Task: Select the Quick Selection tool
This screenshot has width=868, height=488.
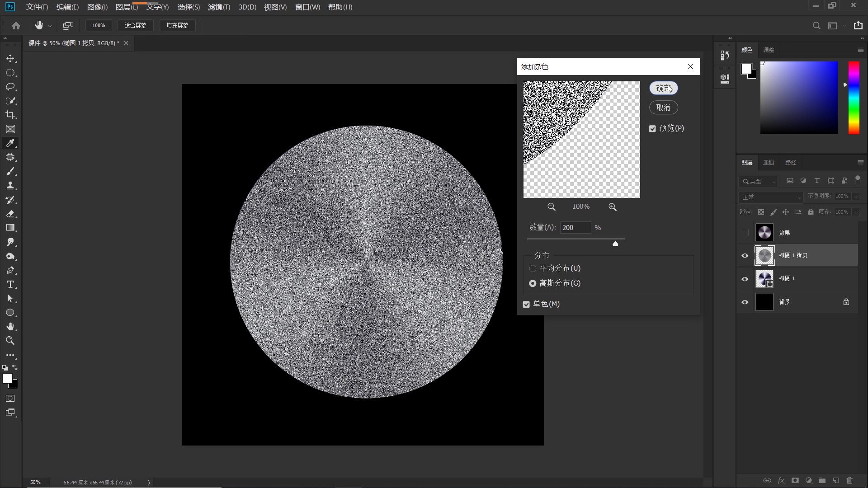Action: click(10, 101)
